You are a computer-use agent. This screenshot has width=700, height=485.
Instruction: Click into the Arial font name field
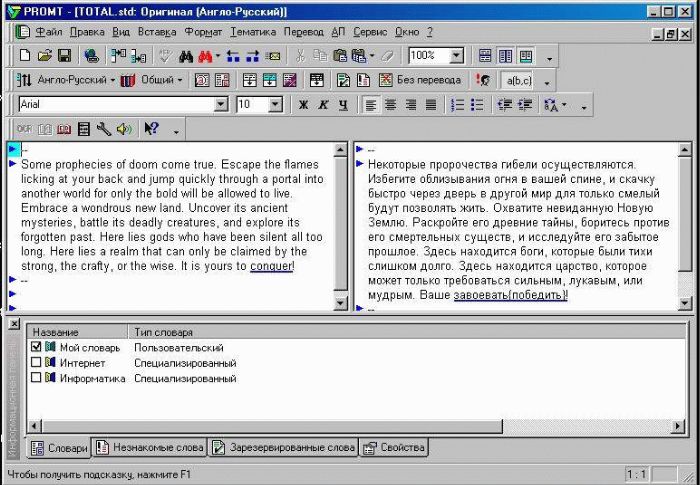(x=116, y=105)
